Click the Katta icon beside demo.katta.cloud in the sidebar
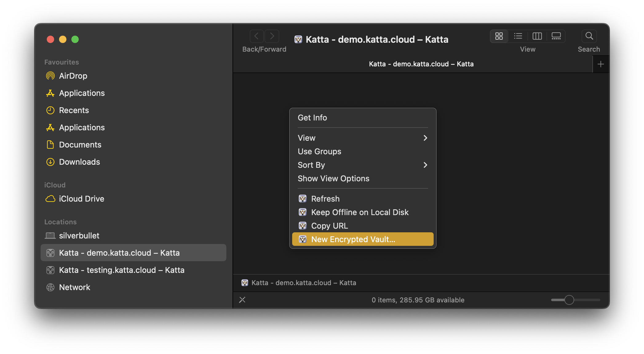The width and height of the screenshot is (644, 354). [x=50, y=253]
